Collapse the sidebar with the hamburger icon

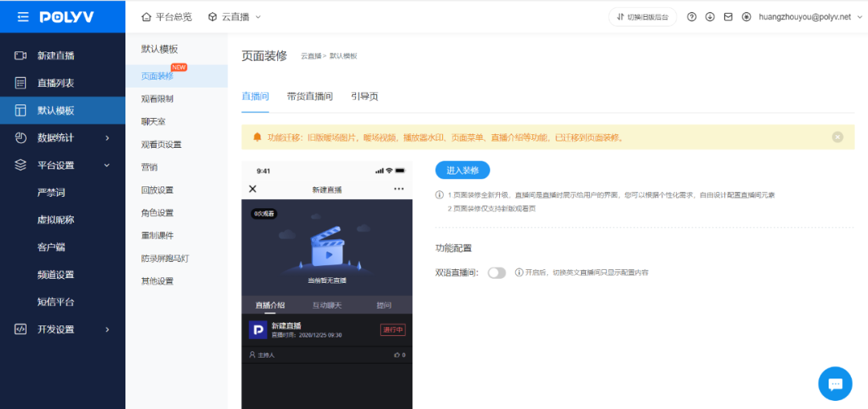click(x=23, y=17)
